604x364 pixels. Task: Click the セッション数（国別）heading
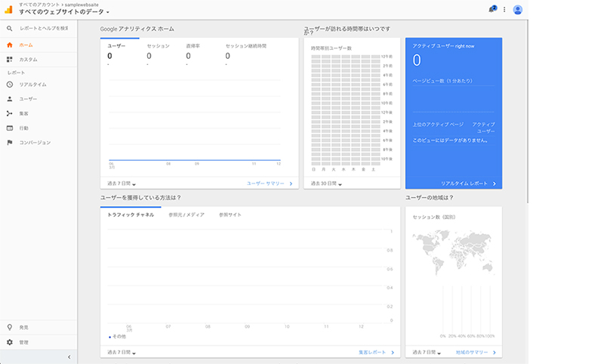[x=433, y=217]
